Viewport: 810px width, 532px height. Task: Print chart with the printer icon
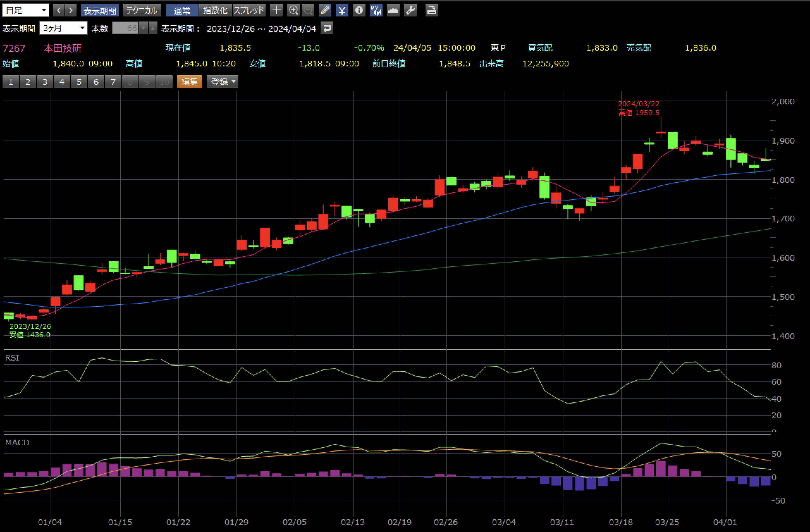click(432, 10)
